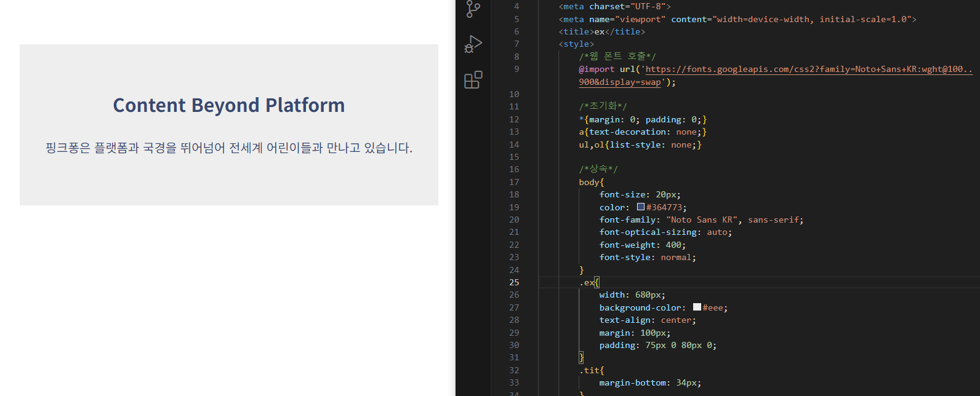Click 'ul,ol{list-style: none;}' line
This screenshot has height=396, width=980.
pyautogui.click(x=640, y=145)
